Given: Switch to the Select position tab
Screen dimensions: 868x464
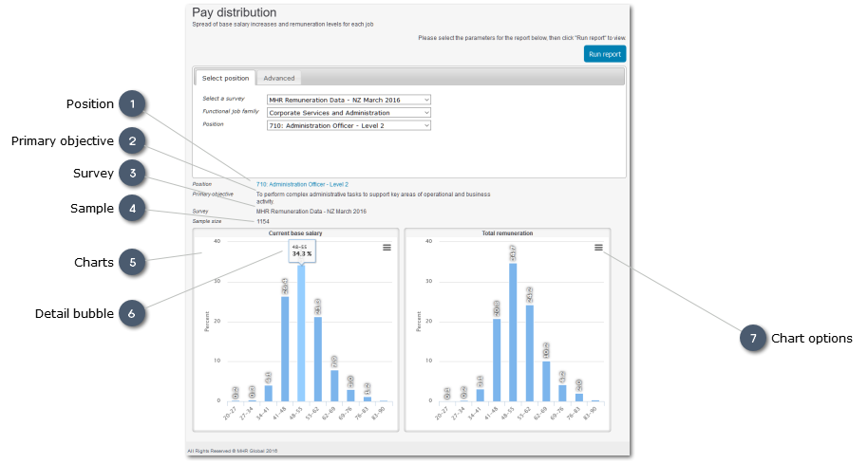Looking at the screenshot, I should [x=225, y=78].
